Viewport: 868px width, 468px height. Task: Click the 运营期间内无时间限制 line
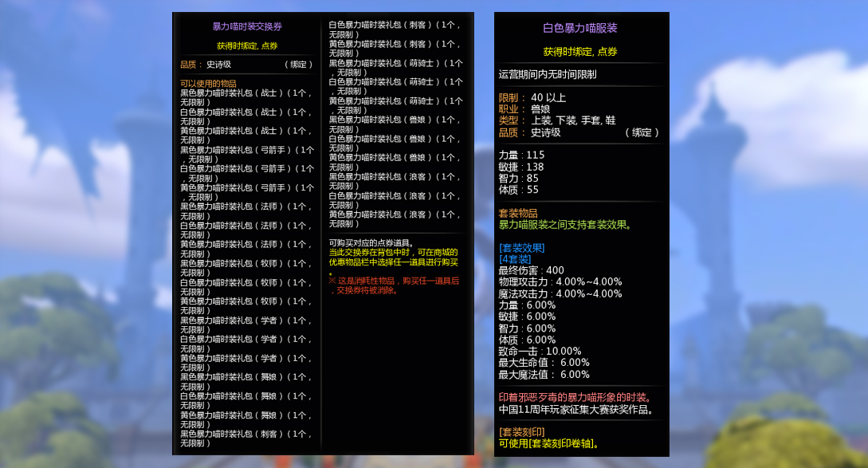click(x=548, y=75)
